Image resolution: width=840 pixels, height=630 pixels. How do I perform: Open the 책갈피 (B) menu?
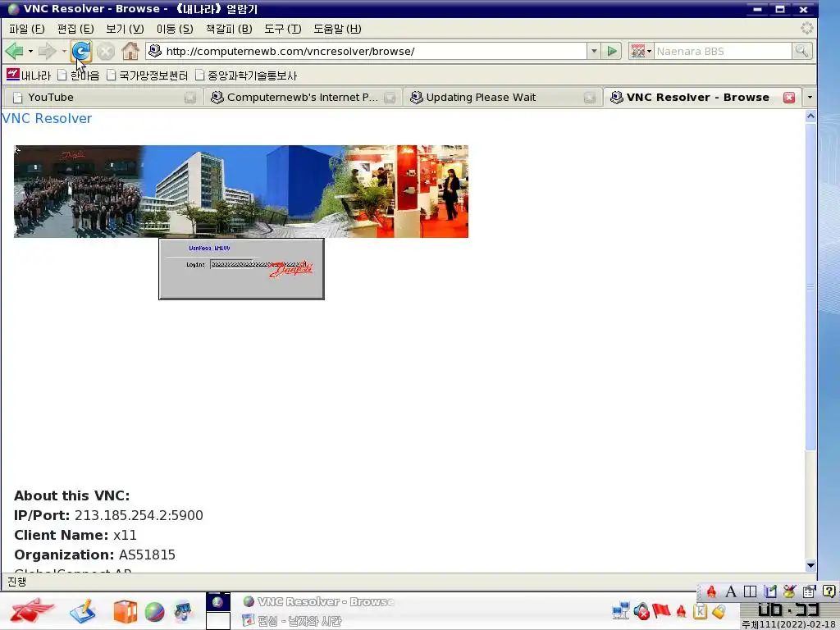tap(229, 29)
